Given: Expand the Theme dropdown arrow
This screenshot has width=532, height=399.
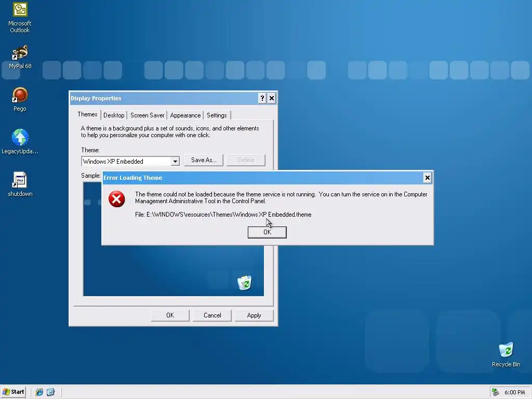Looking at the screenshot, I should [175, 162].
